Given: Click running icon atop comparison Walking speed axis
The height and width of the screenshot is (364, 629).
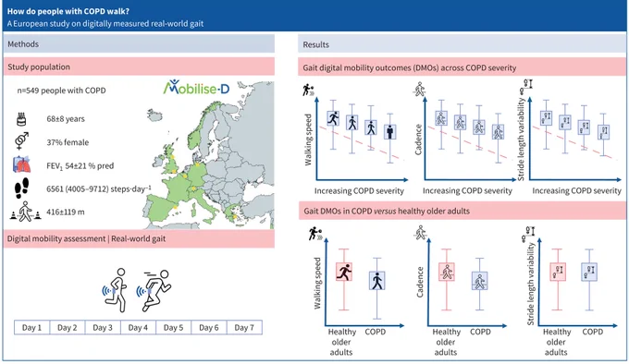Looking at the screenshot, I should tap(315, 234).
